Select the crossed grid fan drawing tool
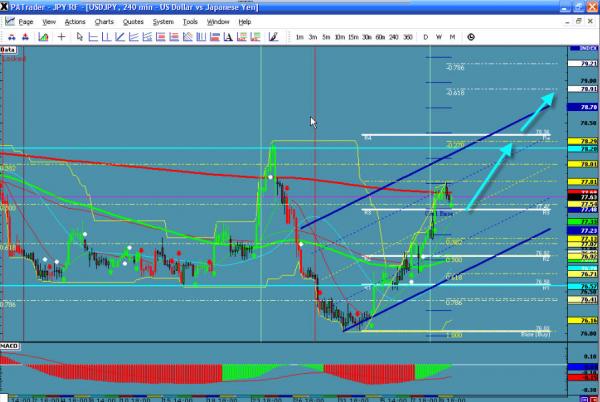 [x=188, y=37]
